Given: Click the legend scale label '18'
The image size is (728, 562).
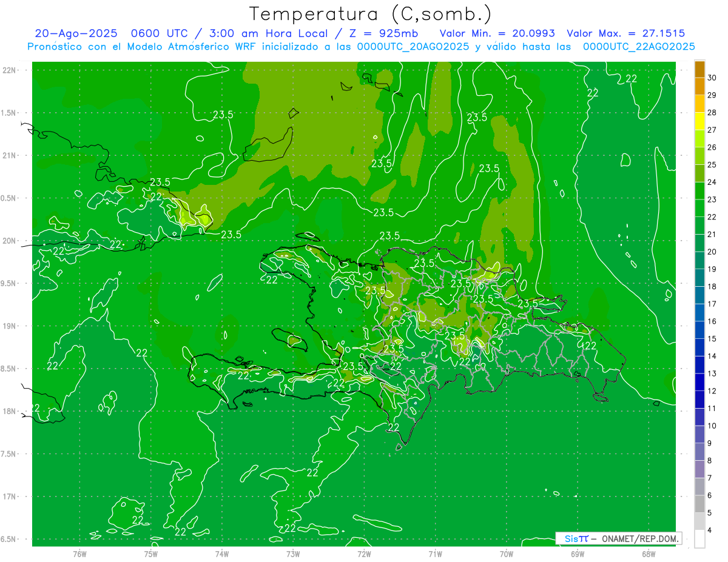Looking at the screenshot, I should point(712,286).
